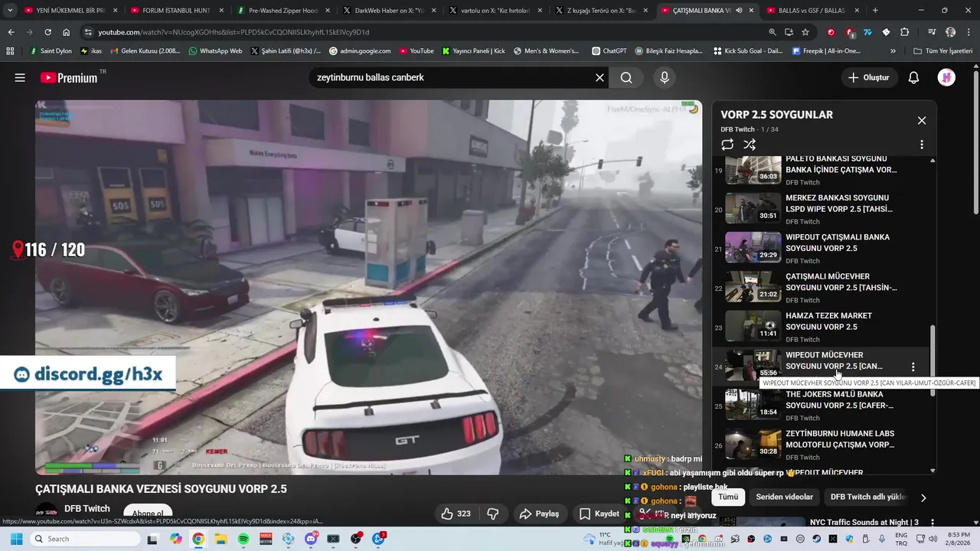Select the Seriden videolar chip
This screenshot has height=551, width=980.
(x=784, y=497)
